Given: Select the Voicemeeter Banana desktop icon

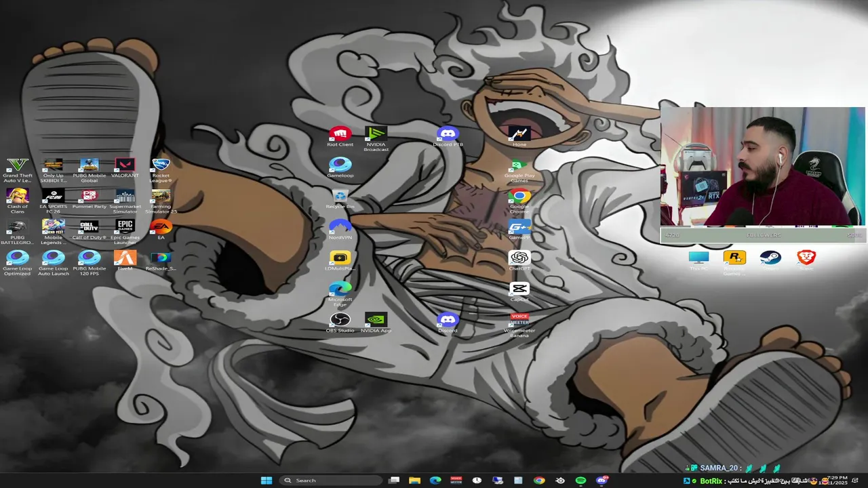Looking at the screenshot, I should [519, 325].
